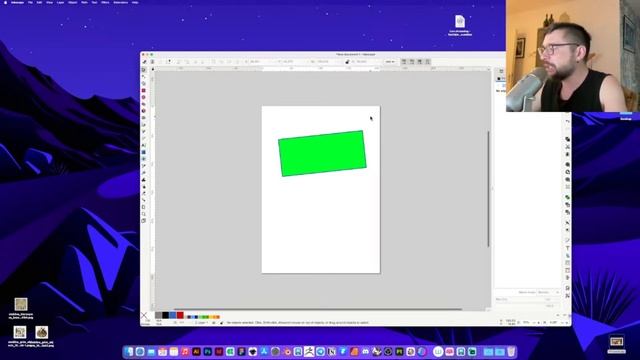This screenshot has height=360, width=640.
Task: Select the Eraser tool
Action: tap(144, 193)
